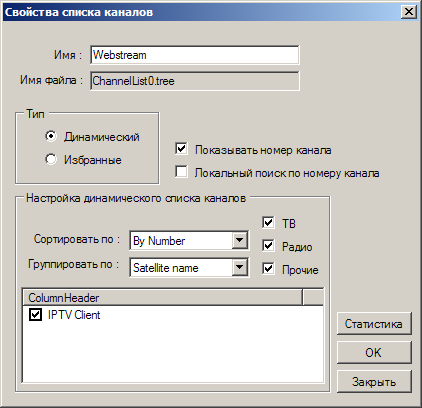Image resolution: width=422 pixels, height=408 pixels.
Task: Select the IPTV Client row label
Action: (x=74, y=315)
